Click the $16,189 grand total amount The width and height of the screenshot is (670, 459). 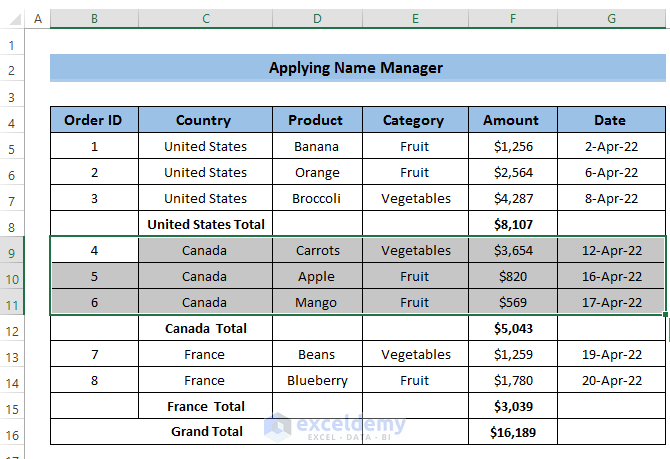click(512, 432)
